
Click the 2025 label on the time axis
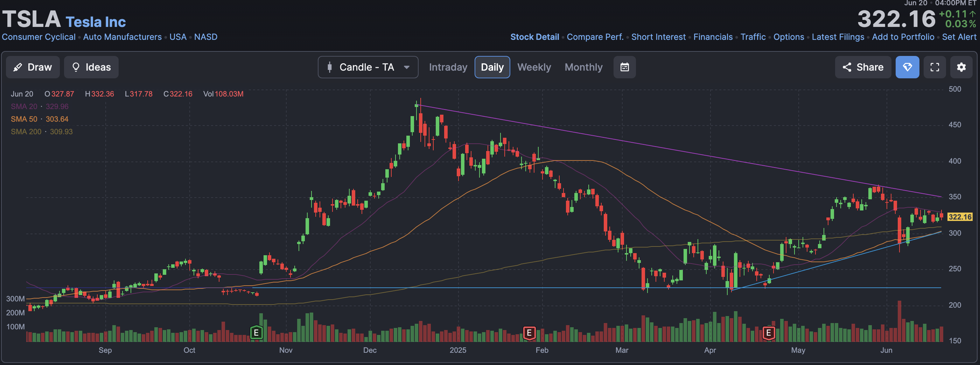coord(458,350)
